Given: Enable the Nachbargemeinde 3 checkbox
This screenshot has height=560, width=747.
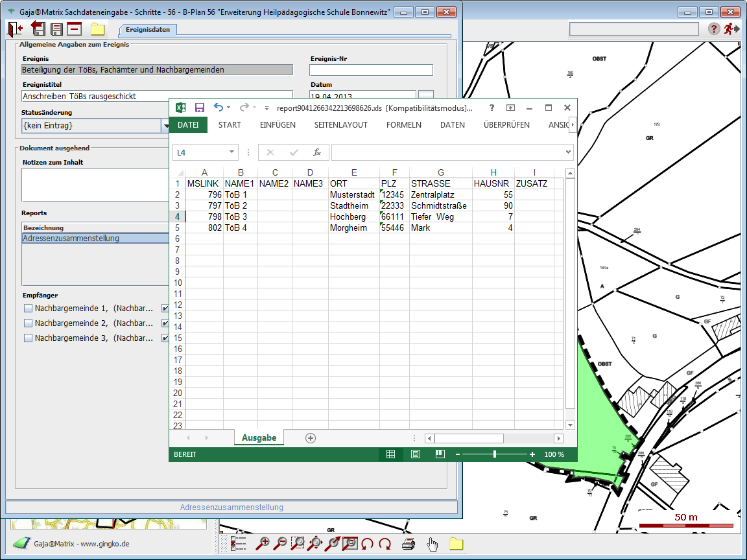Looking at the screenshot, I should (28, 338).
